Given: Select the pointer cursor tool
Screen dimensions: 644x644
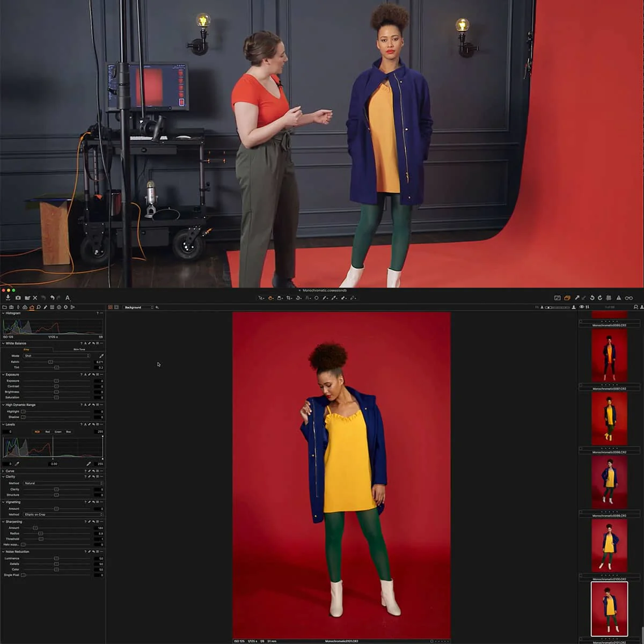Looking at the screenshot, I should coord(261,298).
